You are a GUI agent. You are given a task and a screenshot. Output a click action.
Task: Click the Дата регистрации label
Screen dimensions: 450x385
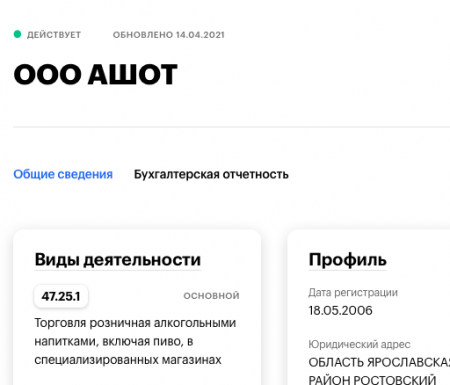(353, 293)
